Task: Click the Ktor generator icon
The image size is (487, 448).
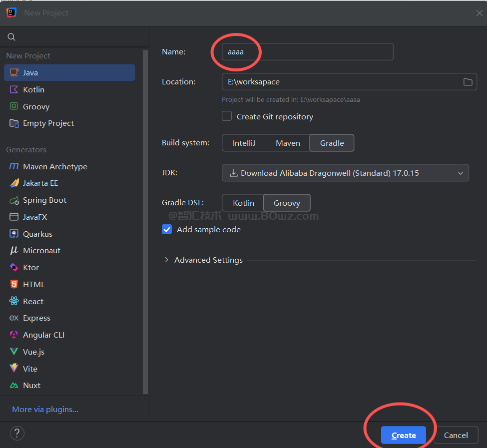Action: coord(14,267)
